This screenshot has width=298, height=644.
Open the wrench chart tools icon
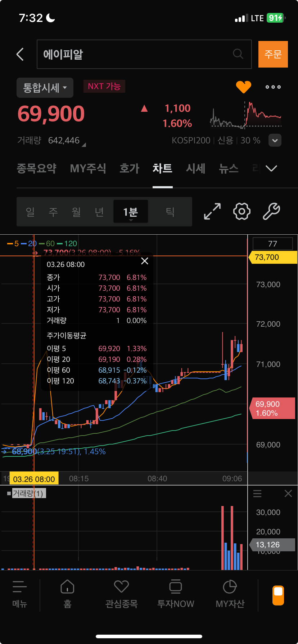click(x=271, y=211)
